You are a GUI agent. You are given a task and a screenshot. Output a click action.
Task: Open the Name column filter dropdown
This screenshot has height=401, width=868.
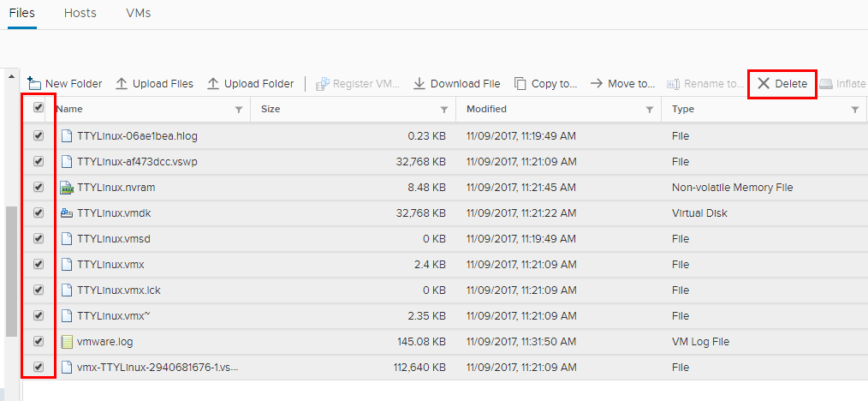tap(239, 110)
